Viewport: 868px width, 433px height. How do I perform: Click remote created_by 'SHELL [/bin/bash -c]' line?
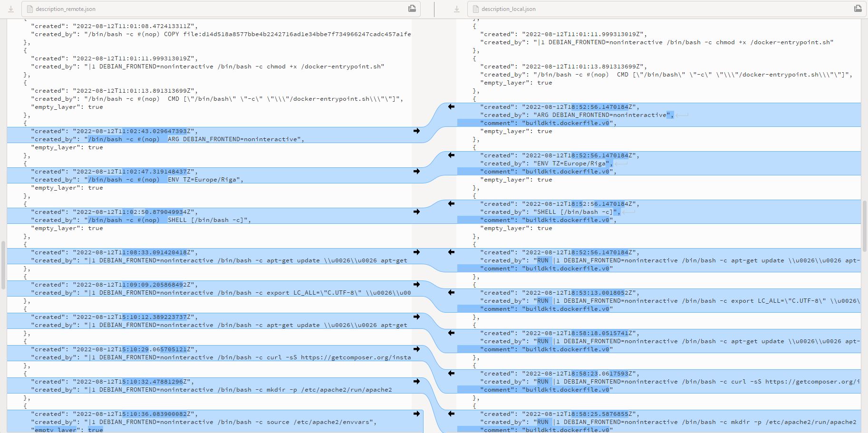(141, 220)
